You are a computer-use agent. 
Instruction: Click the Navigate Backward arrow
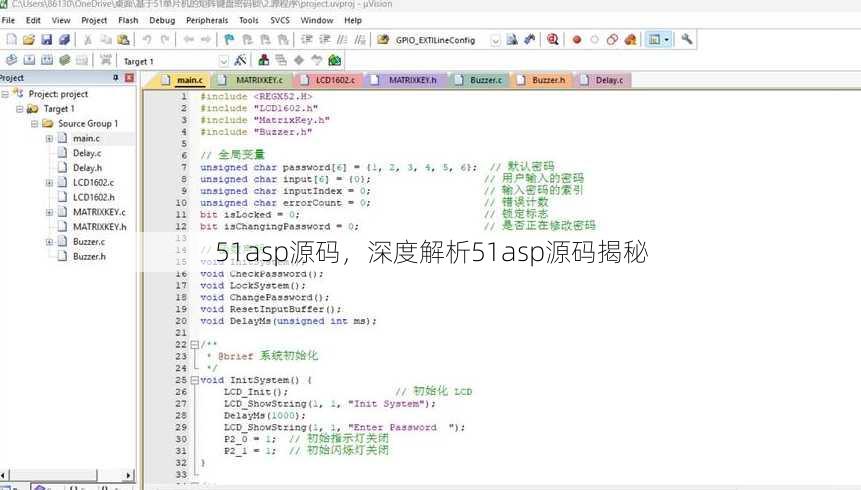click(x=188, y=40)
